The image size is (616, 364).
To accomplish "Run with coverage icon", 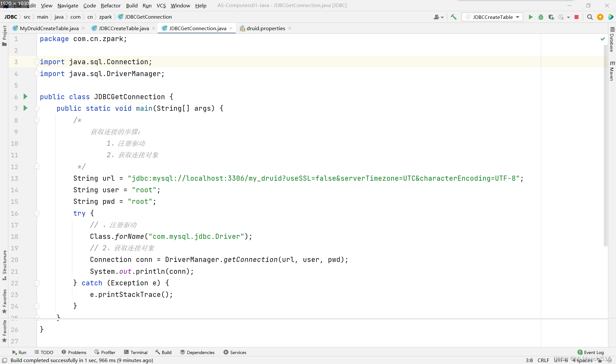I will [551, 17].
